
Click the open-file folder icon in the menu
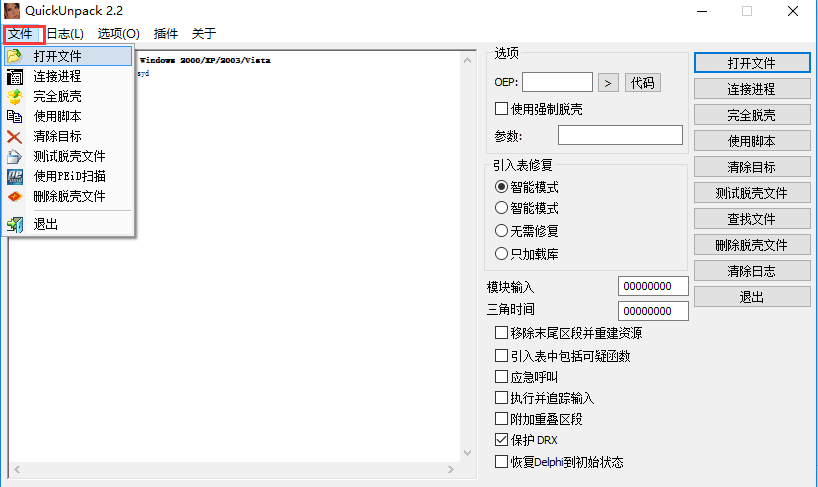tap(14, 56)
